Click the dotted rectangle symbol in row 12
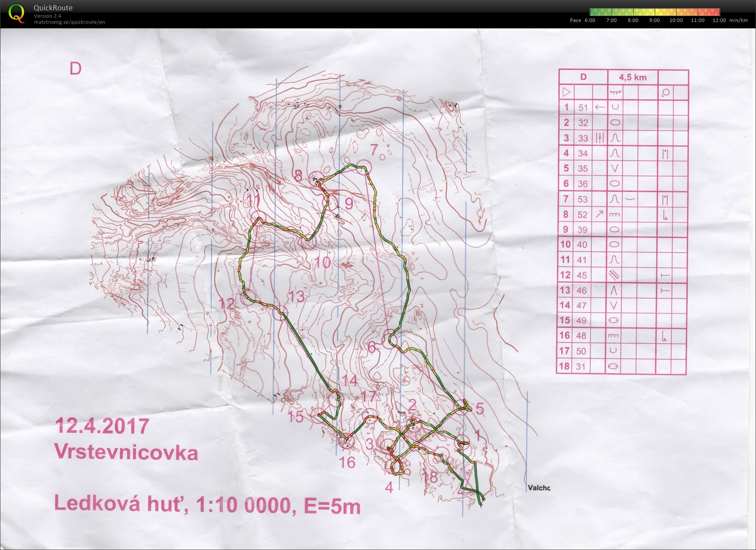This screenshot has height=550, width=756. coord(614,274)
